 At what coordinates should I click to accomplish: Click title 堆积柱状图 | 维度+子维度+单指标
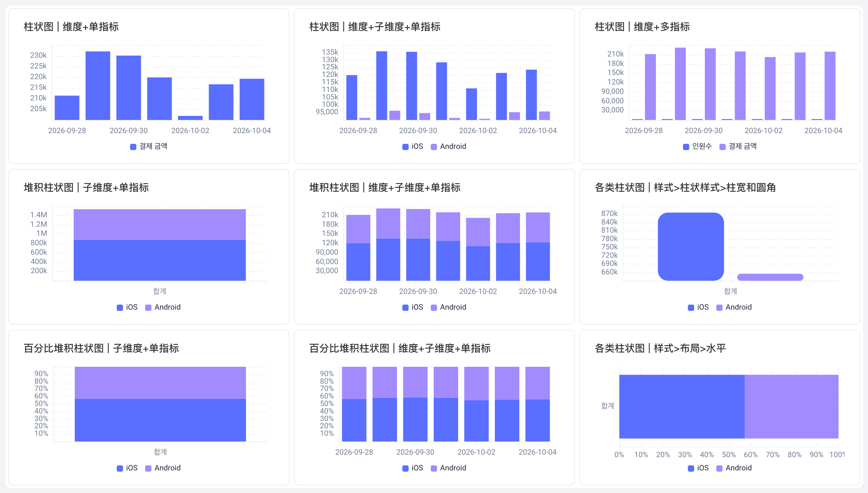(385, 187)
